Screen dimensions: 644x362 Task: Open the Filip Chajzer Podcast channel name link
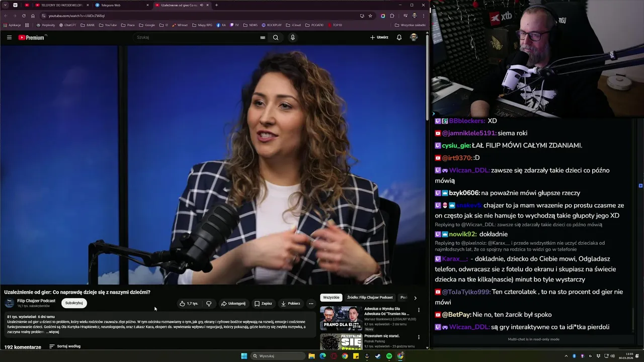click(36, 301)
